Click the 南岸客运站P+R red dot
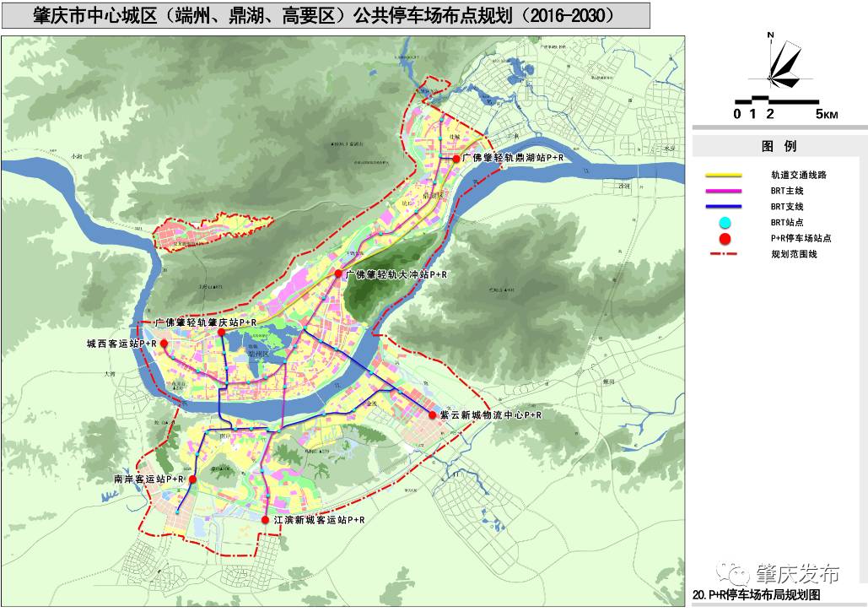 click(x=193, y=479)
